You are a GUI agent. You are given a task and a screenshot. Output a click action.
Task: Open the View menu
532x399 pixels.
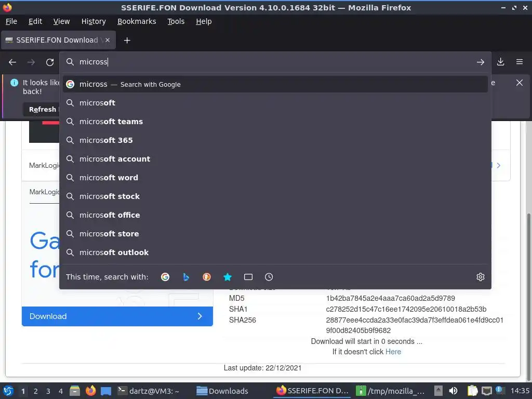(61, 21)
